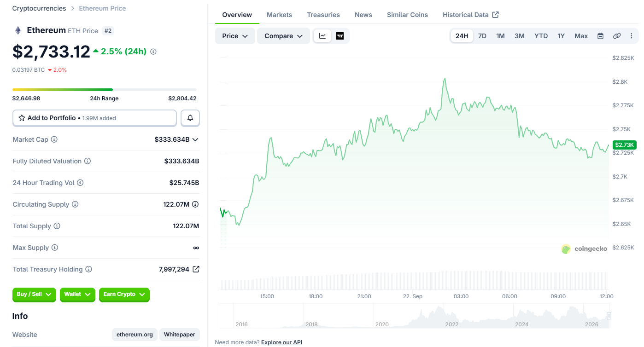
Task: Click the 0.03197 BTC value
Action: (x=29, y=70)
